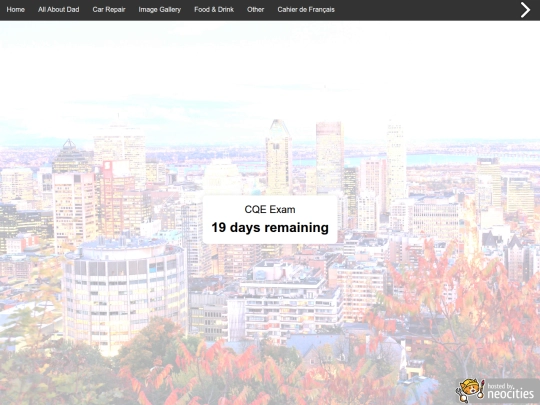Open the Home menu item
This screenshot has height=405, width=540.
pos(15,10)
